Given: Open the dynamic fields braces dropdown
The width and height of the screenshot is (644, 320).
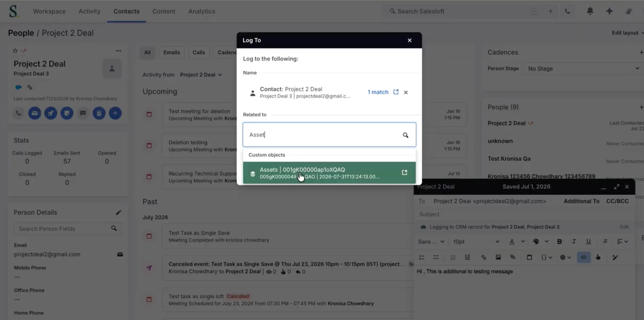Looking at the screenshot, I should coord(547,257).
